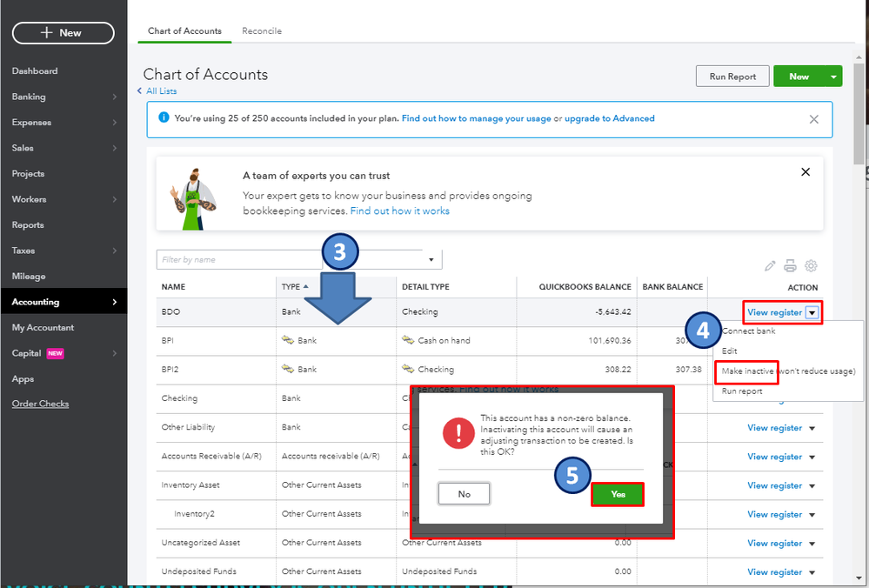Expand the Expenses sidebar menu
The width and height of the screenshot is (869, 588).
point(114,122)
